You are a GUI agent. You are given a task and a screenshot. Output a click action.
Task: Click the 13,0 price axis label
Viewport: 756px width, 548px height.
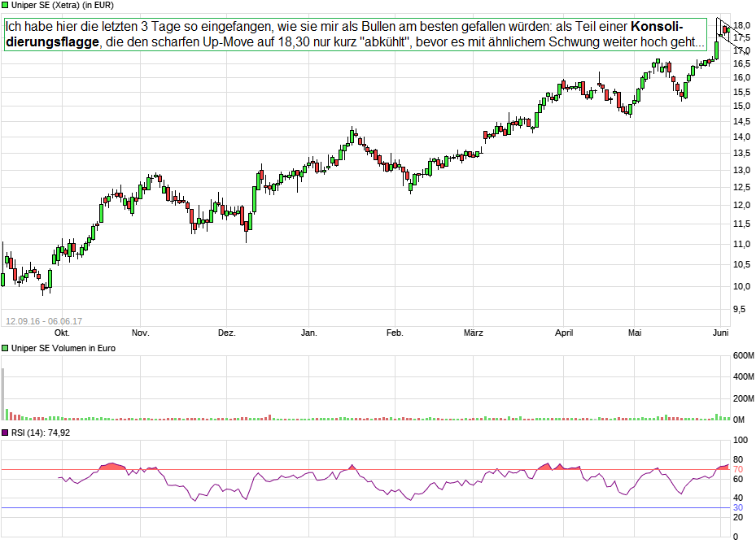click(741, 171)
